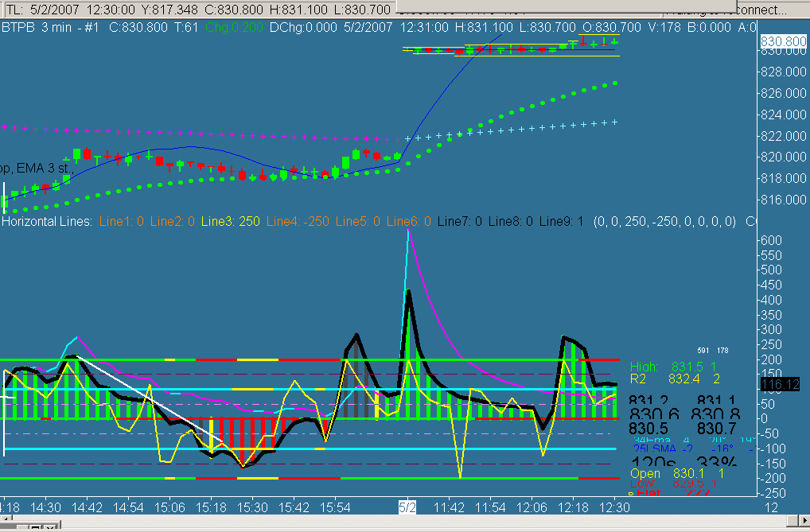Click the 'BTPB 3 min - #1' chart title
Viewport: 810px width, 532px height.
[x=50, y=27]
